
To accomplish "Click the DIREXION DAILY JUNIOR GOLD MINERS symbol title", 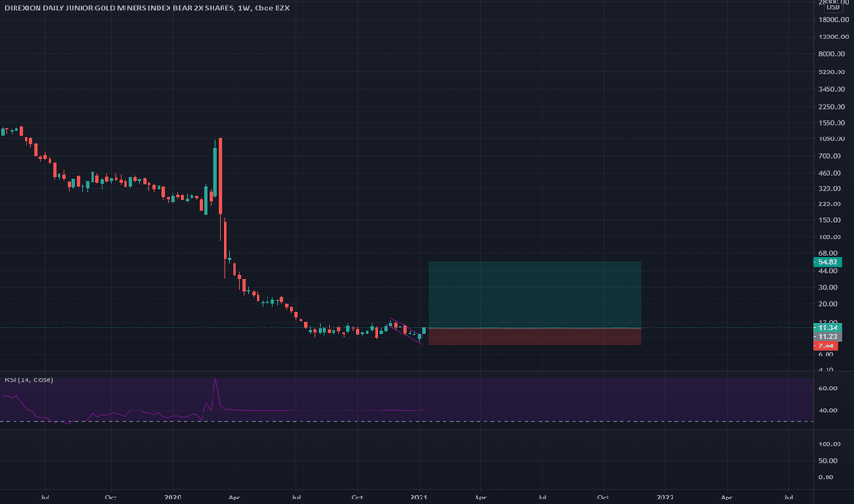I will click(120, 8).
